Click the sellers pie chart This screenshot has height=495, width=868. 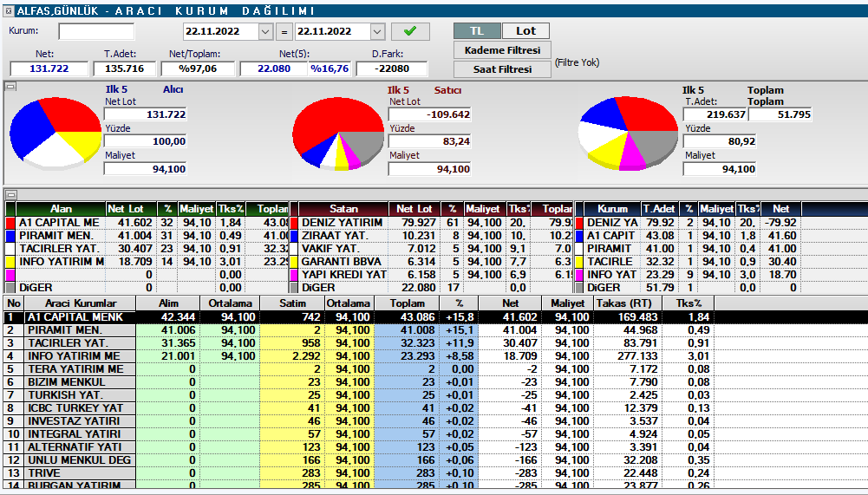pyautogui.click(x=337, y=133)
